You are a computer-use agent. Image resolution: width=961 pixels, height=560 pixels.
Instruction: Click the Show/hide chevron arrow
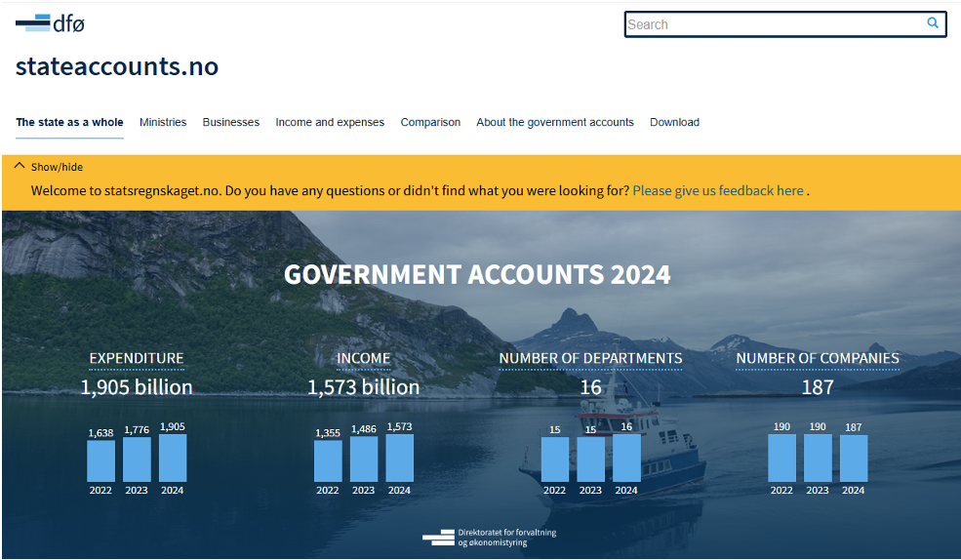click(x=20, y=166)
